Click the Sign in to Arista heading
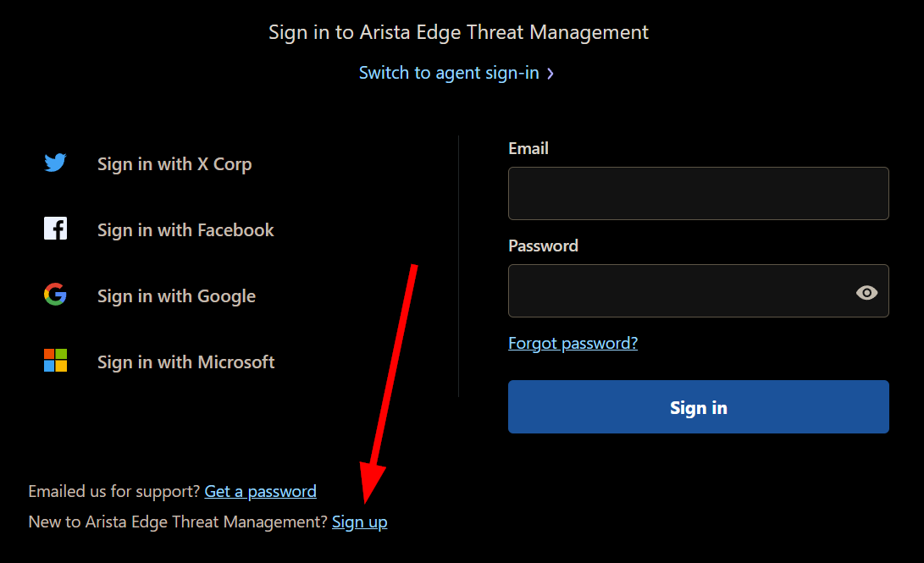 (x=458, y=32)
